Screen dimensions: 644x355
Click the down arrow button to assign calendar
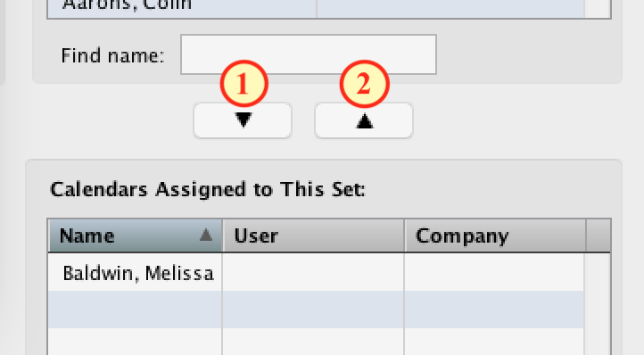click(x=243, y=120)
